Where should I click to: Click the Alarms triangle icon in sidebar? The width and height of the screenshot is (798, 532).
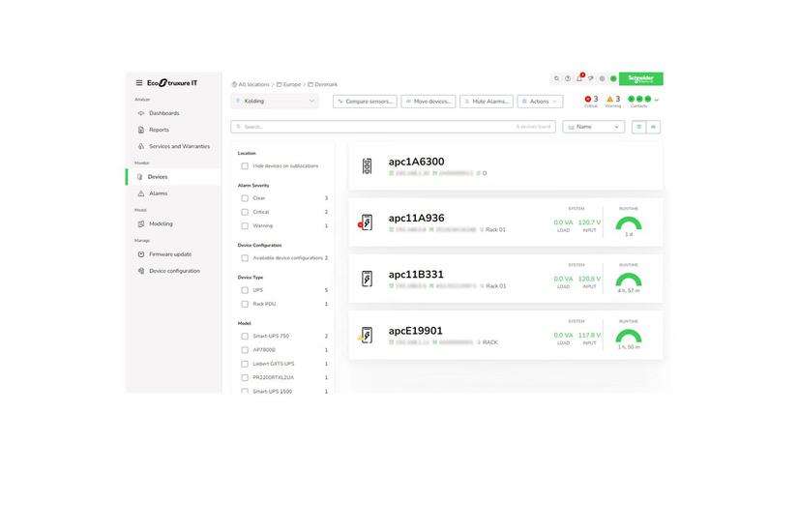141,193
